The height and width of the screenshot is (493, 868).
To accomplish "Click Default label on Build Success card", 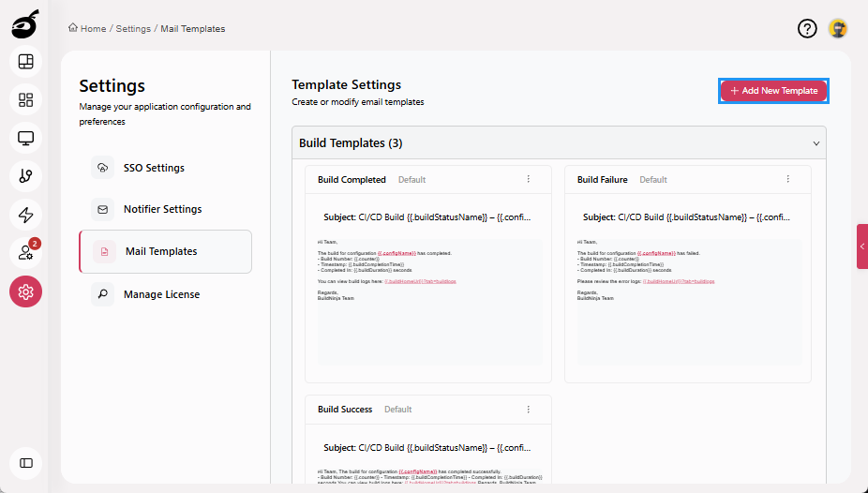I will point(398,410).
